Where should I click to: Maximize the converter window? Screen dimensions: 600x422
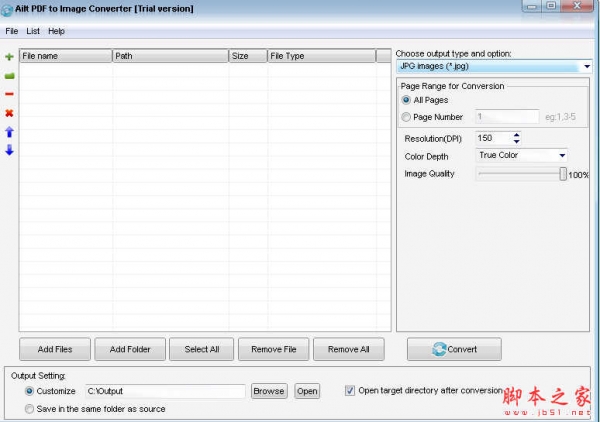551,6
